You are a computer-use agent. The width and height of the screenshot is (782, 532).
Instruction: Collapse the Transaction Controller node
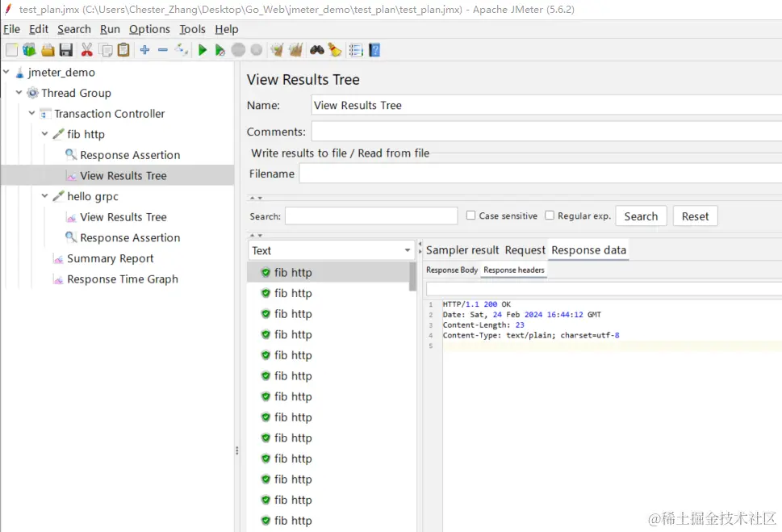click(32, 113)
